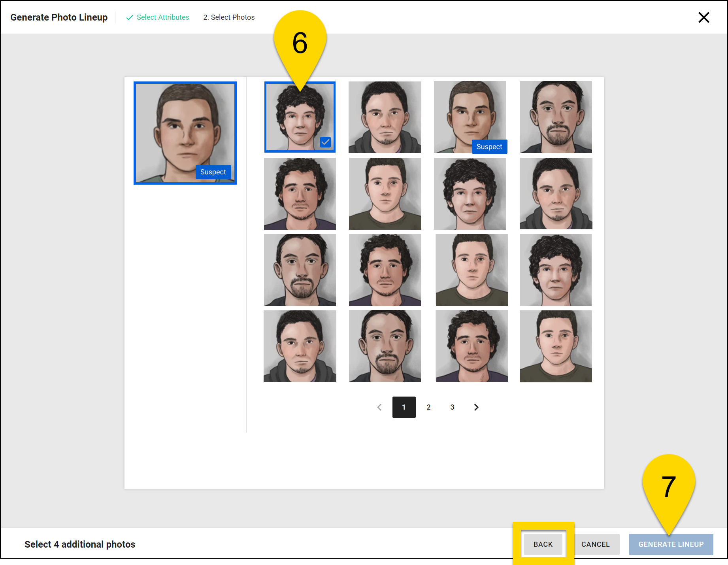Viewport: 728px width, 565px height.
Task: Go to the next page of photos
Action: (476, 407)
